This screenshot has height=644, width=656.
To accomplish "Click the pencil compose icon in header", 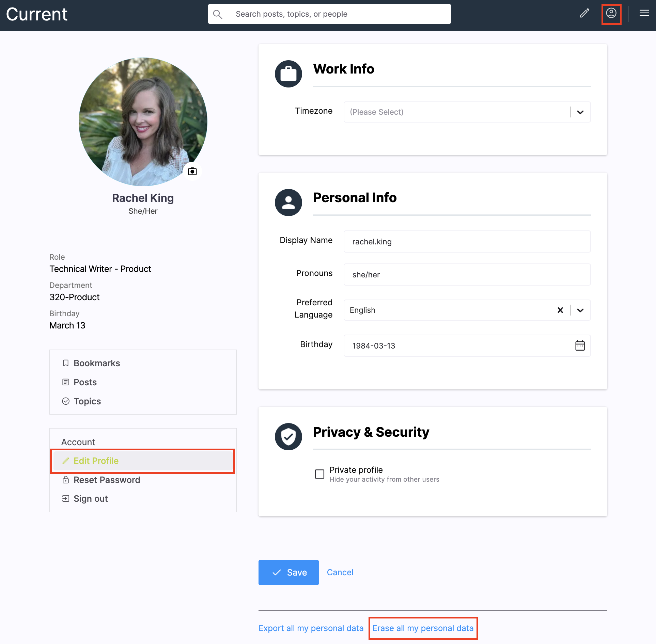I will point(584,14).
